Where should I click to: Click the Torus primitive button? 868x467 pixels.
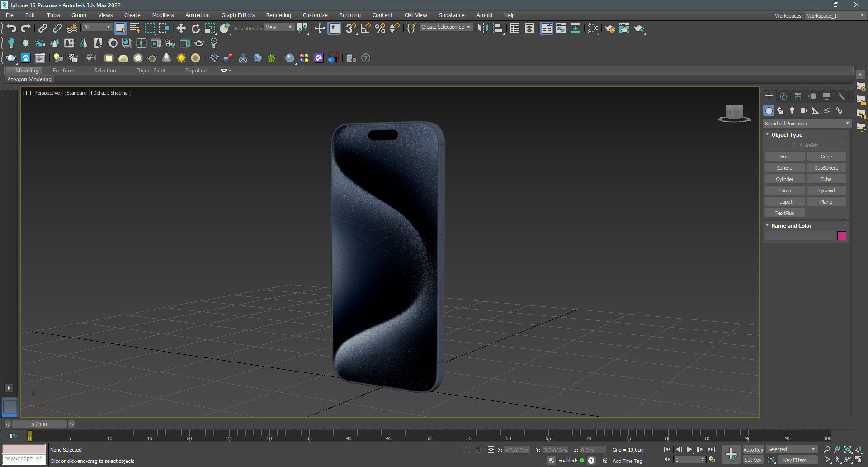784,191
